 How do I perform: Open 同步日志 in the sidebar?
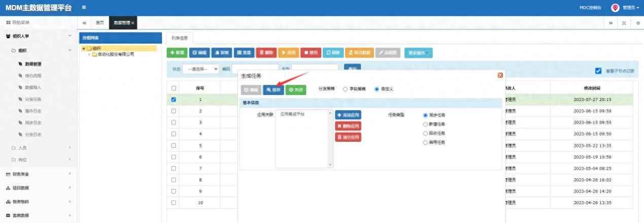33,122
